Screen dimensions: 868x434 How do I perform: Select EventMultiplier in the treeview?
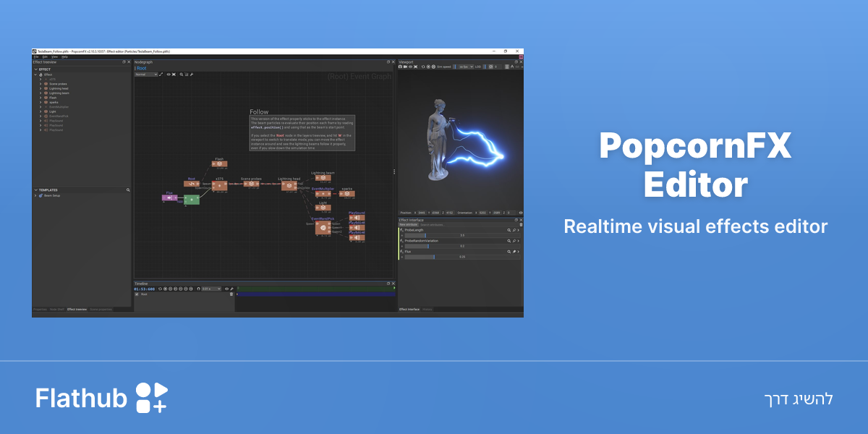(x=59, y=107)
